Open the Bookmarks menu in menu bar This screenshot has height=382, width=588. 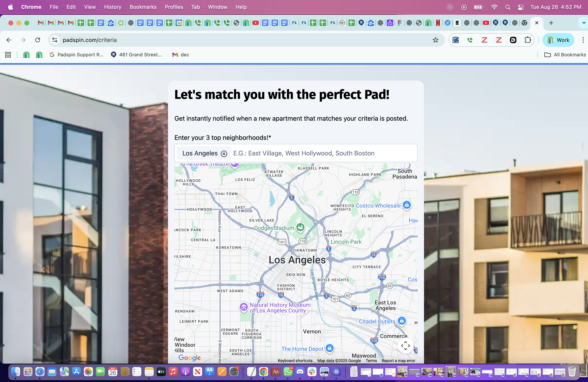(143, 7)
